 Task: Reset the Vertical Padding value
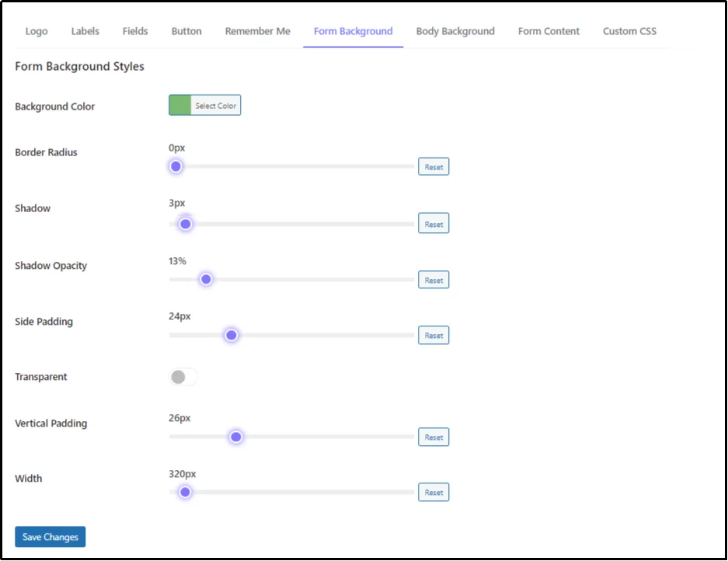(434, 437)
